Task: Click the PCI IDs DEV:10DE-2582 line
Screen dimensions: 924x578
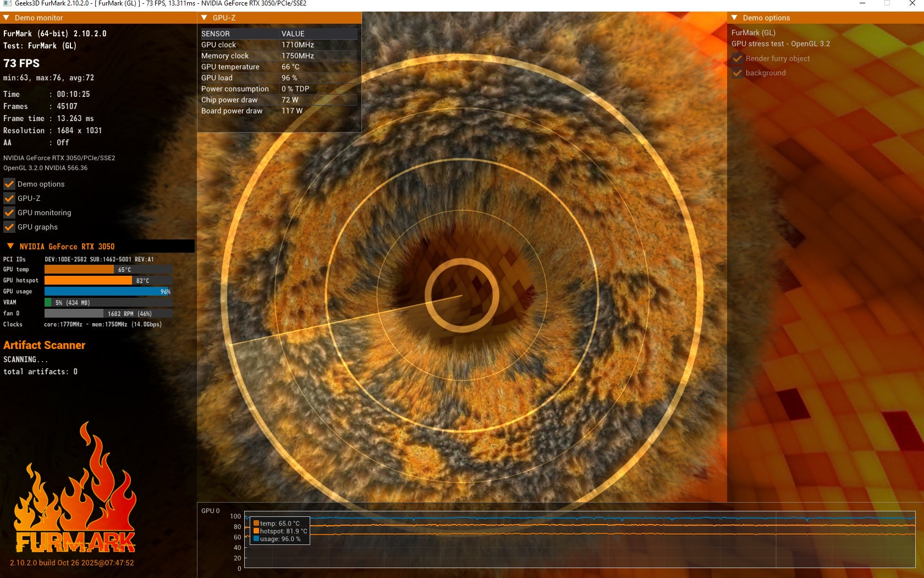Action: pyautogui.click(x=79, y=259)
